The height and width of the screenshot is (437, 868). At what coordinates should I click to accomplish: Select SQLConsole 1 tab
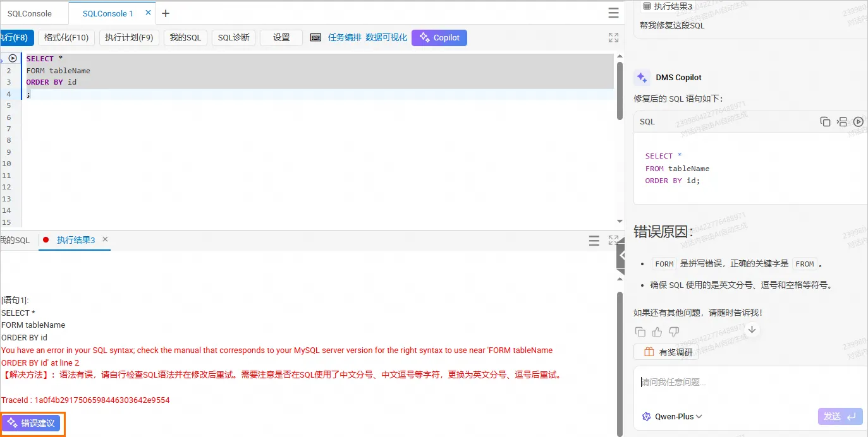click(108, 13)
